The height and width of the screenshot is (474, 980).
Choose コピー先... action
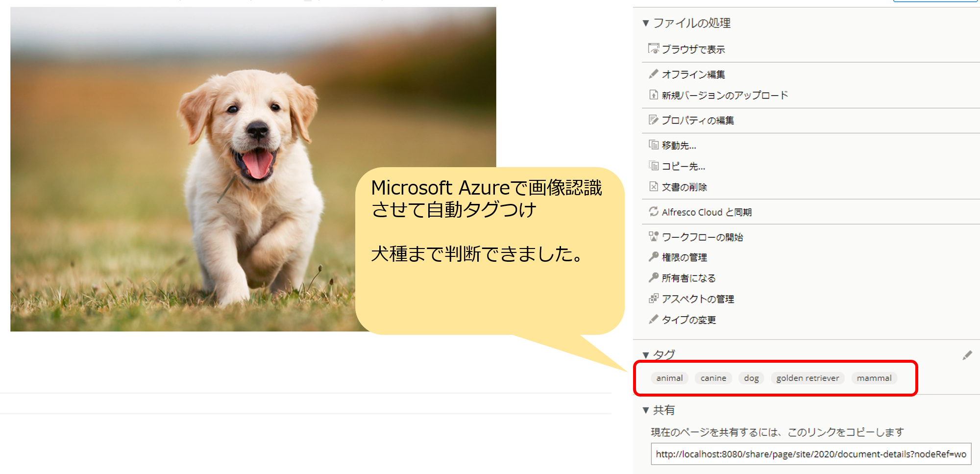[684, 166]
